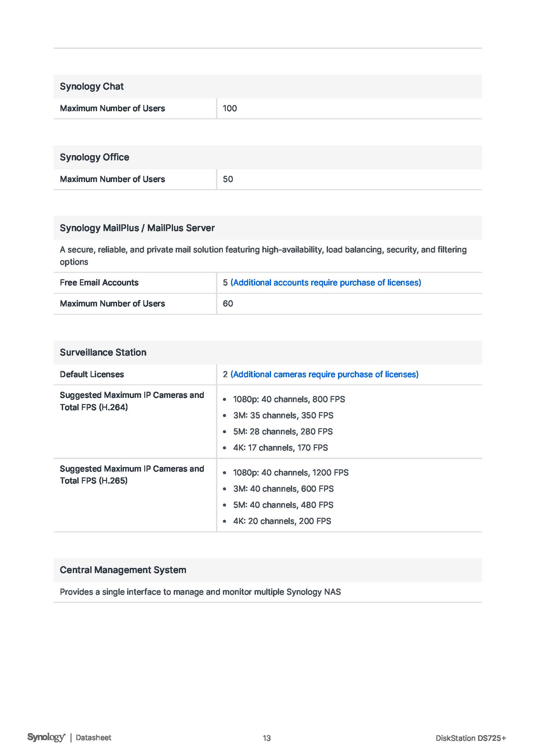Click the Synology Chat section heading
Viewport: 535px width, 756px height.
tap(92, 86)
